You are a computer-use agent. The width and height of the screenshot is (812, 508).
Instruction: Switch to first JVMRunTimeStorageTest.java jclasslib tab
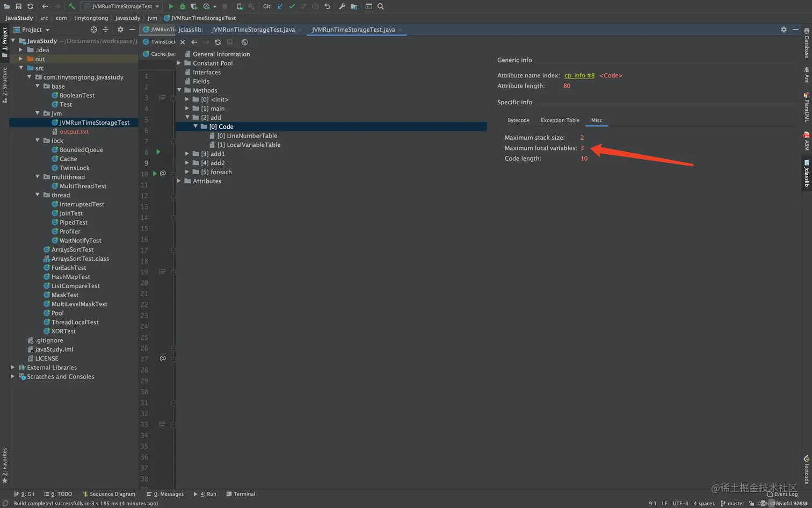pyautogui.click(x=253, y=30)
